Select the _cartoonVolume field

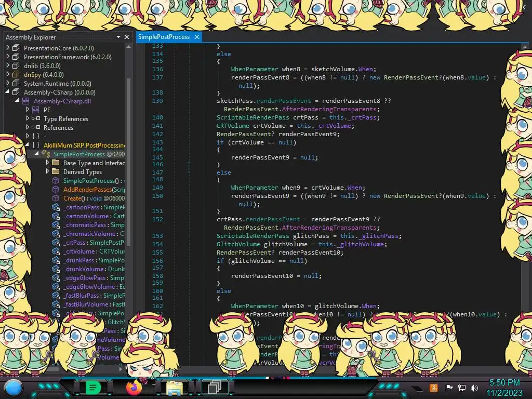tap(94, 216)
